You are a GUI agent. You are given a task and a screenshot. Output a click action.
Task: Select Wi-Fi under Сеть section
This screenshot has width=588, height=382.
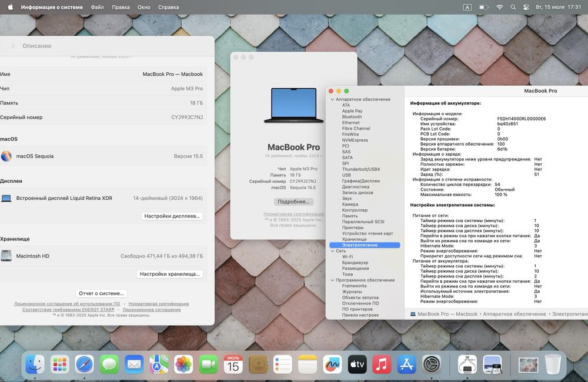click(348, 257)
